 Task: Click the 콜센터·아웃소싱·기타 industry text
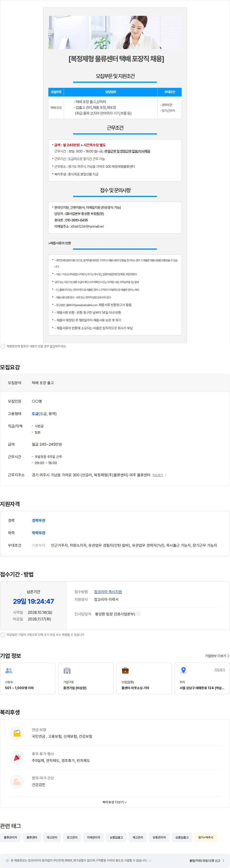(x=135, y=688)
